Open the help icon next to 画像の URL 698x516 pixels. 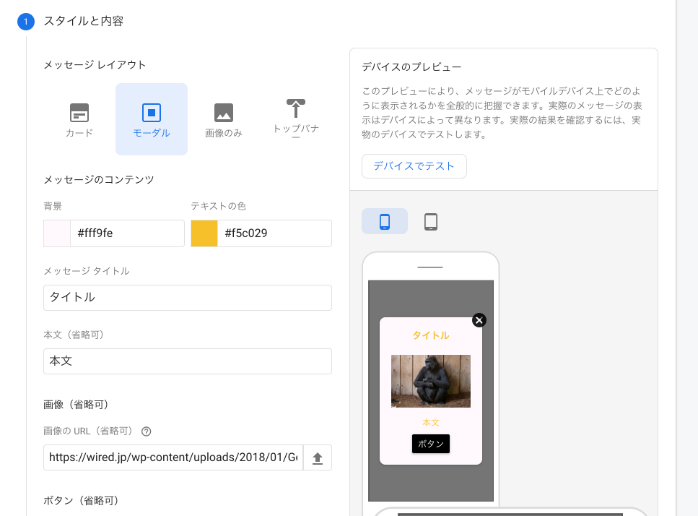coord(146,431)
